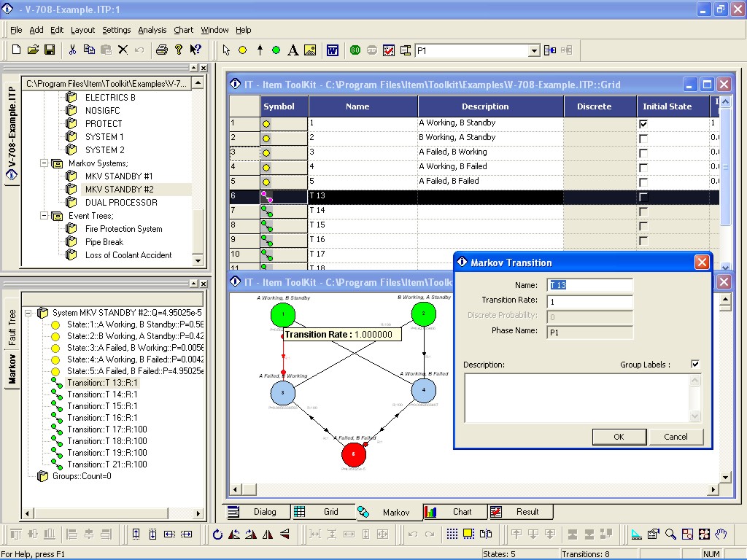This screenshot has height=560, width=747.
Task: Collapse the Markov Systems tree node
Action: click(x=44, y=163)
